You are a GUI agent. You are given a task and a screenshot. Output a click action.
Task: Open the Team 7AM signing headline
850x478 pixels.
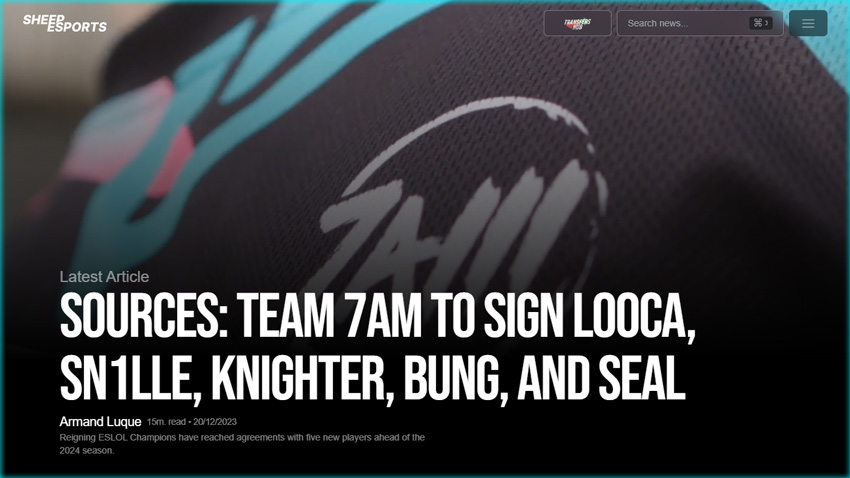pyautogui.click(x=377, y=347)
